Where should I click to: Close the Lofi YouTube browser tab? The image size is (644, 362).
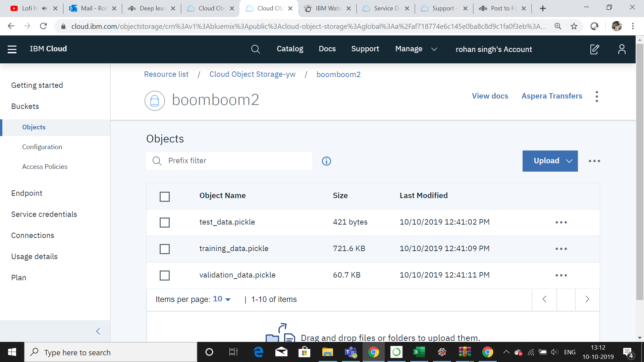coord(55,8)
